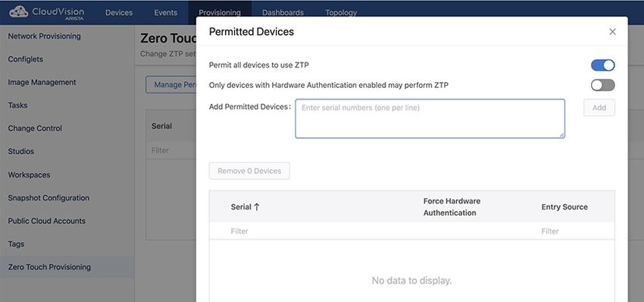Click the CloudVision Arista logo
The width and height of the screenshot is (644, 302).
click(46, 12)
